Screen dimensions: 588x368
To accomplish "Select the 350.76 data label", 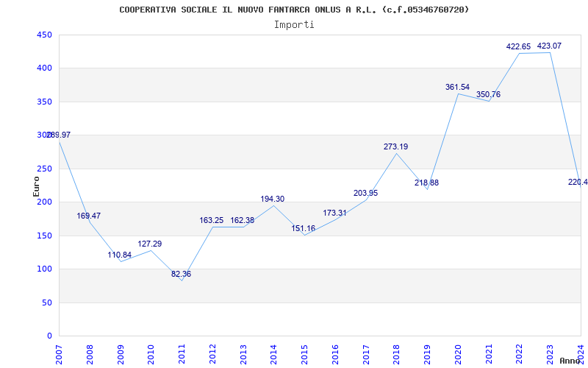I will 488,94.
